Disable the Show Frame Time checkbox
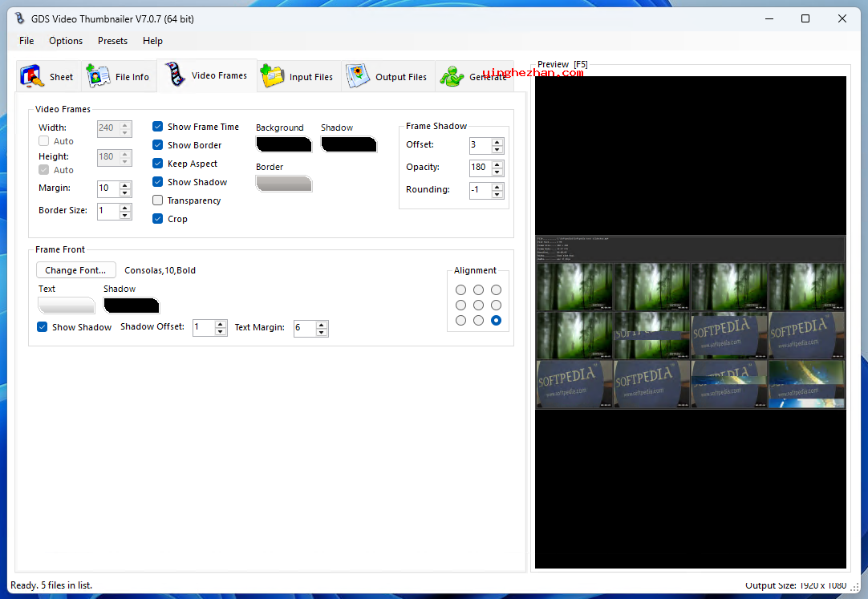868x599 pixels. [158, 127]
